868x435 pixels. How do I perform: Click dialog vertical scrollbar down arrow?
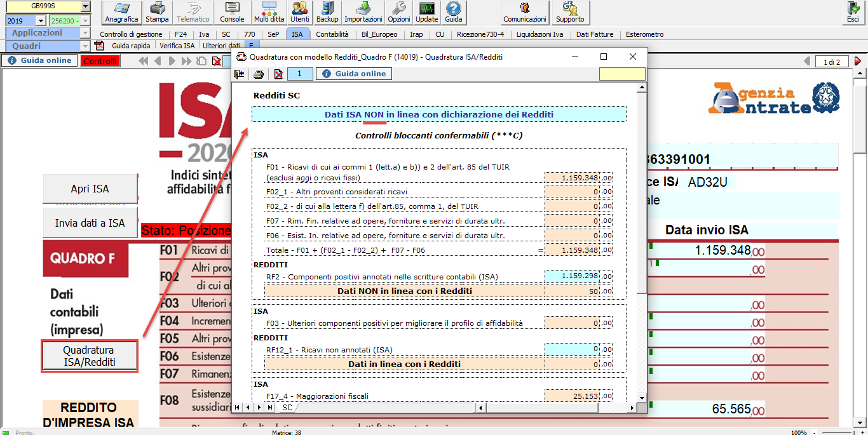[x=642, y=398]
